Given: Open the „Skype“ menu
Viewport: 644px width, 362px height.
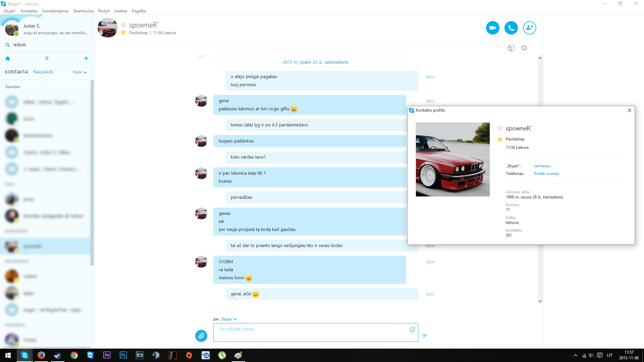Looking at the screenshot, I should click(9, 11).
